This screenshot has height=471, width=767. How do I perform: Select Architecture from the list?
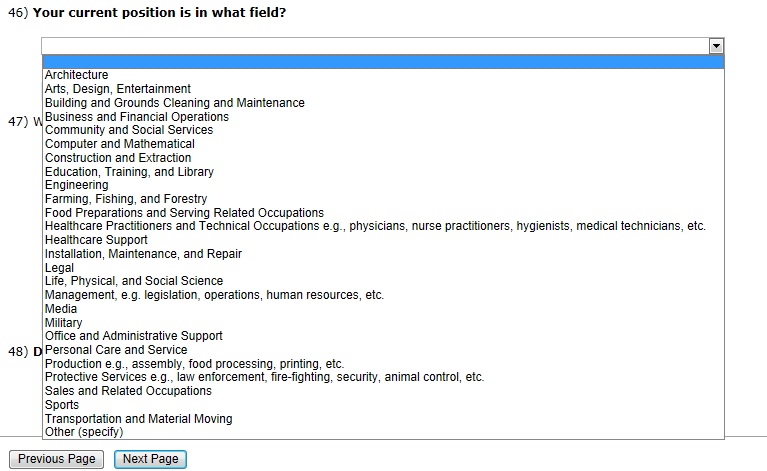[x=77, y=75]
